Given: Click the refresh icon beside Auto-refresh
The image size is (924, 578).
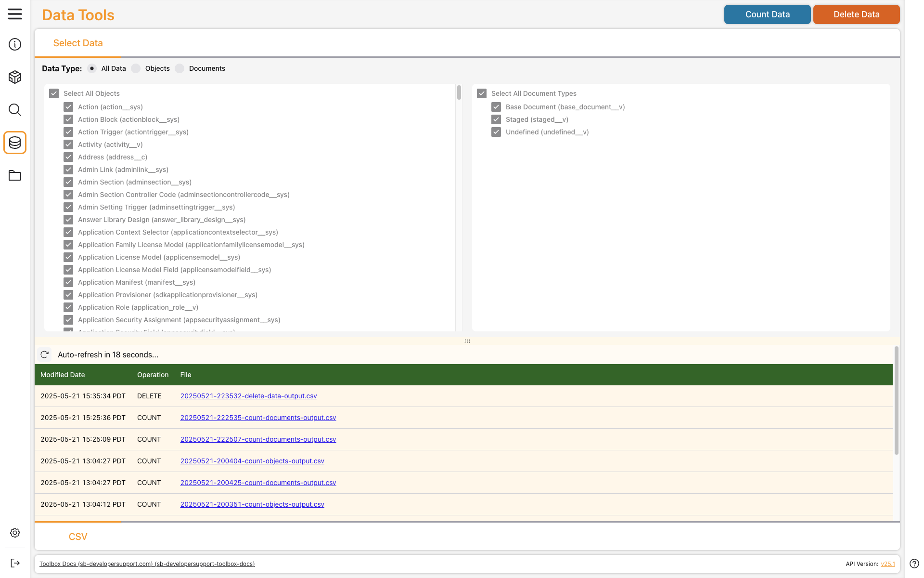Looking at the screenshot, I should coord(45,355).
